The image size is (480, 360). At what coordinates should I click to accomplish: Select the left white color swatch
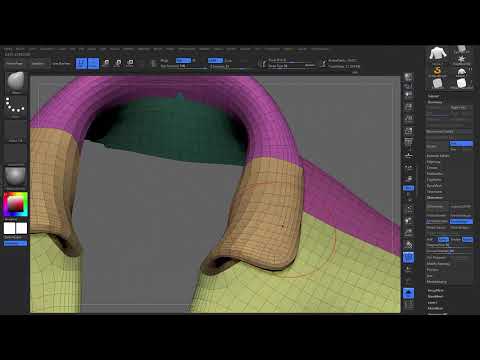9,228
